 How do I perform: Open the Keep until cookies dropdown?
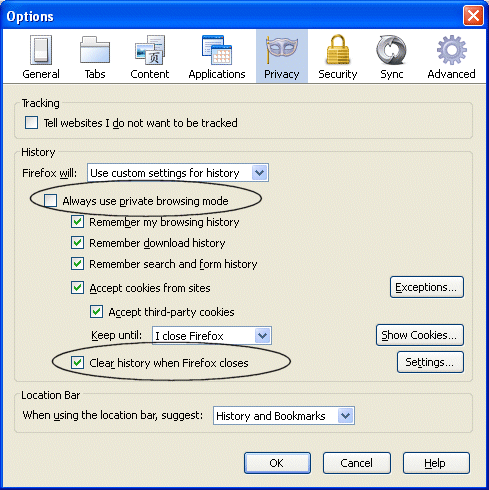point(212,335)
